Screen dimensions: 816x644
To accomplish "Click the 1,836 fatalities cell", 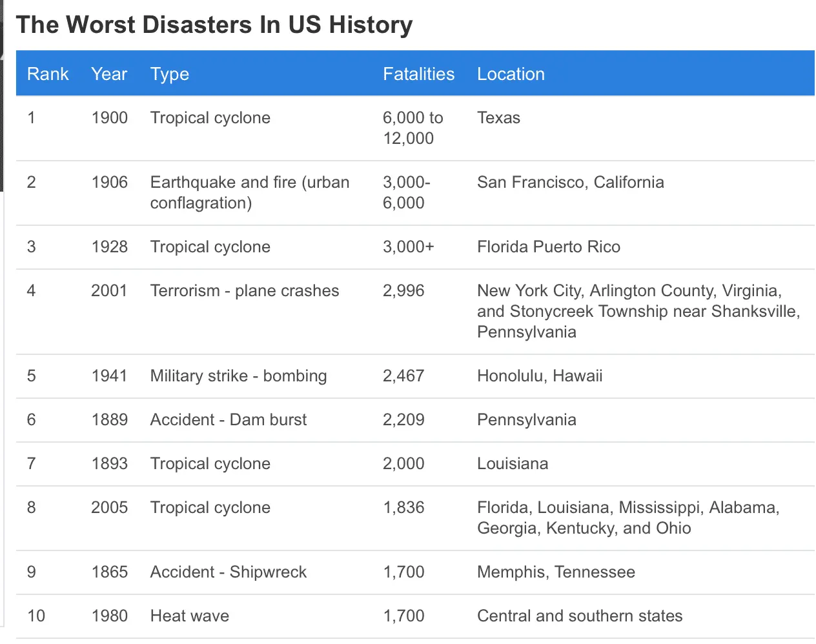I will [403, 508].
